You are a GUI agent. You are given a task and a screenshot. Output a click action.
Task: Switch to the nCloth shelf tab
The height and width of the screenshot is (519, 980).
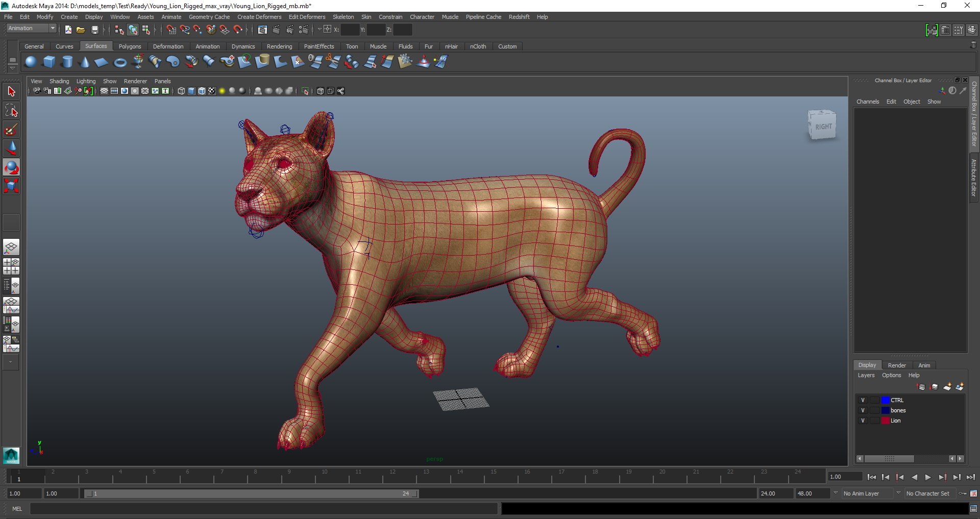[x=478, y=46]
